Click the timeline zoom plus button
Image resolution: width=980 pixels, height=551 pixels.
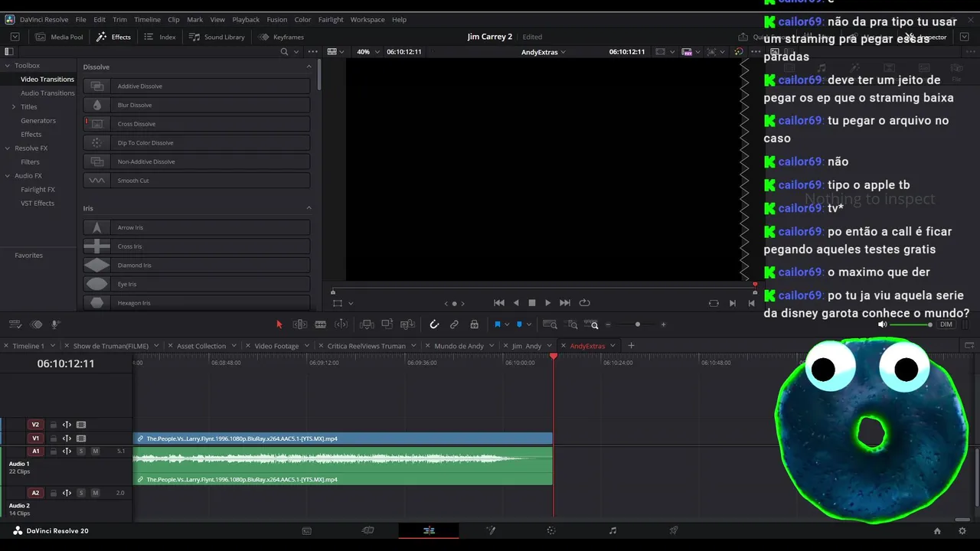663,324
